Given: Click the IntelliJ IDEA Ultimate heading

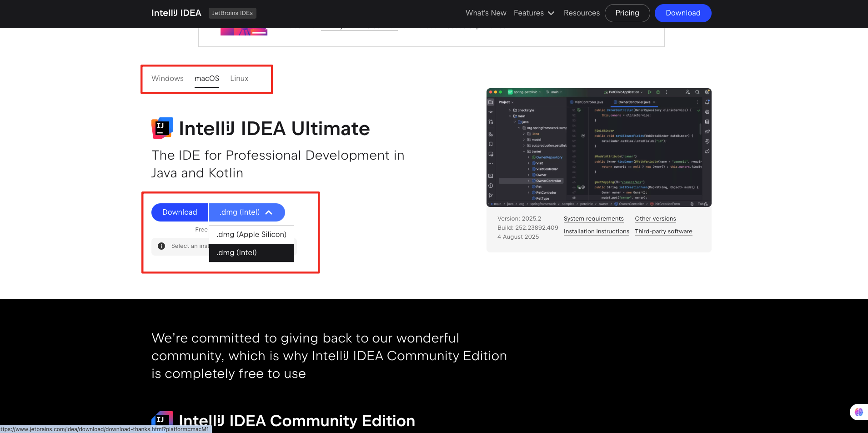Looking at the screenshot, I should pyautogui.click(x=274, y=129).
